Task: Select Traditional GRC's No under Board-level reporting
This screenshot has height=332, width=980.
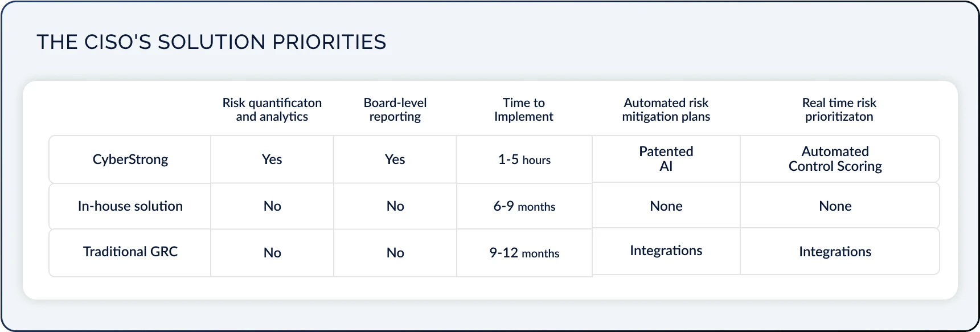Action: tap(395, 253)
